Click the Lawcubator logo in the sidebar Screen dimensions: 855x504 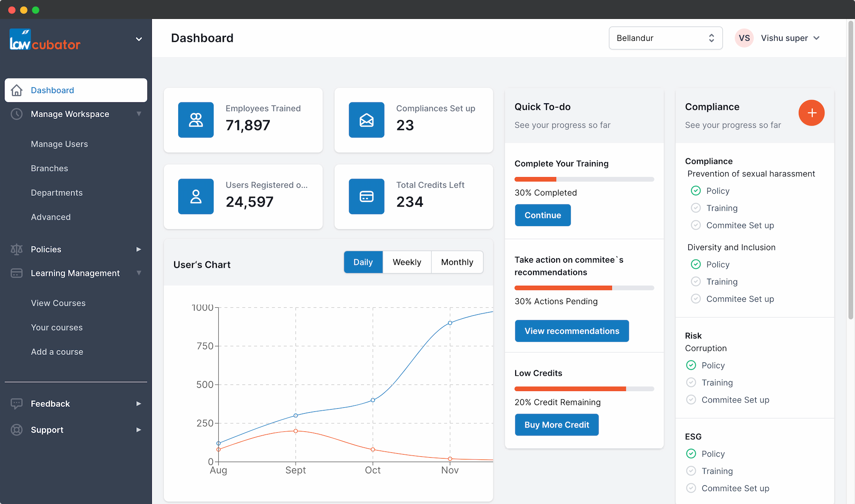[x=45, y=39]
